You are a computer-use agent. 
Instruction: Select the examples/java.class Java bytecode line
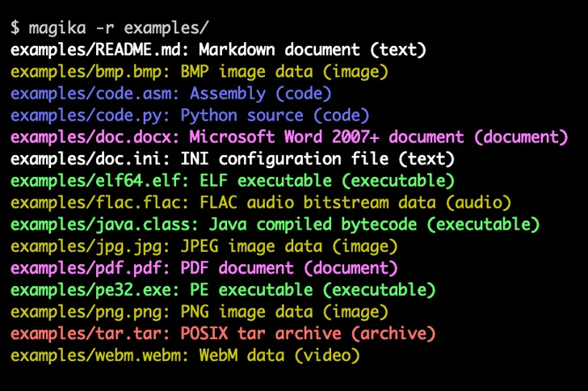pyautogui.click(x=275, y=225)
